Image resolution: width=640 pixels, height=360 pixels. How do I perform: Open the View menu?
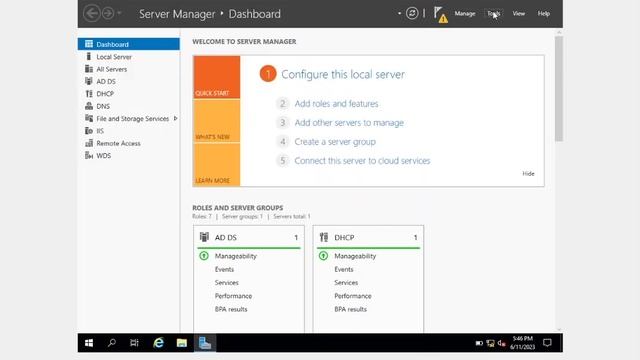point(518,13)
